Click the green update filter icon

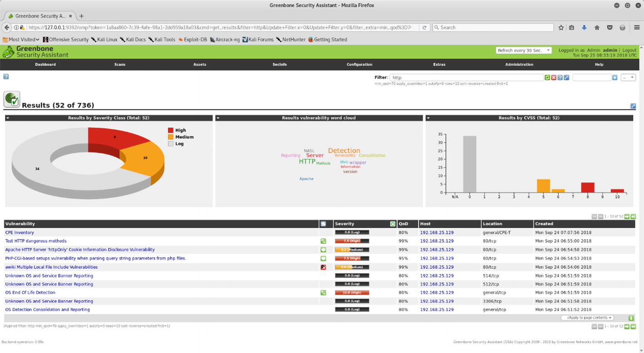pyautogui.click(x=547, y=78)
